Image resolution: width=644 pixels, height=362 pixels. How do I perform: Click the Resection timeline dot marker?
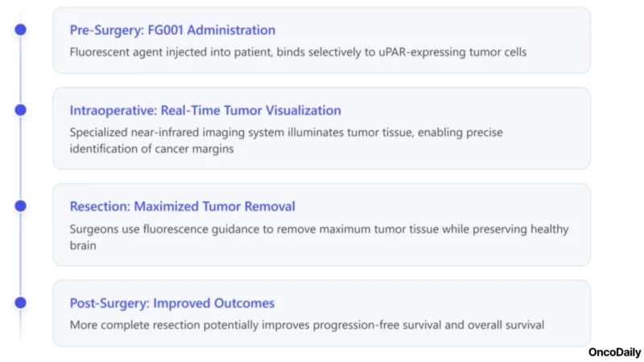coord(21,206)
